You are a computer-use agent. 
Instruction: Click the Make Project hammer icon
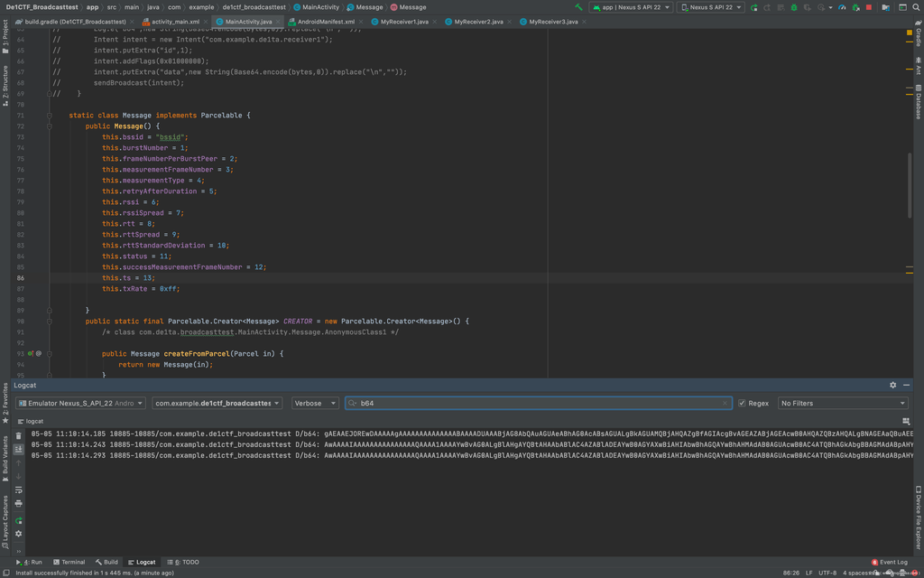(x=578, y=7)
